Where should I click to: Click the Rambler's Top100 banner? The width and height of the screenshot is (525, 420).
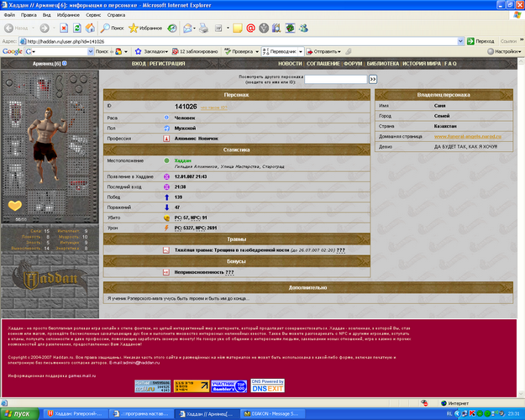[x=229, y=386]
